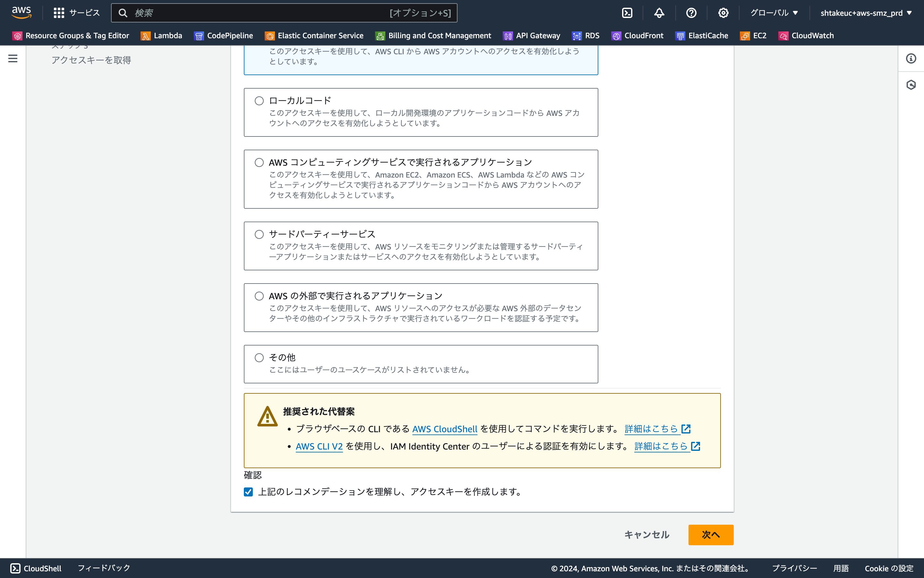Uncheck the recommendation confirmation checkbox
The height and width of the screenshot is (578, 924).
point(249,492)
